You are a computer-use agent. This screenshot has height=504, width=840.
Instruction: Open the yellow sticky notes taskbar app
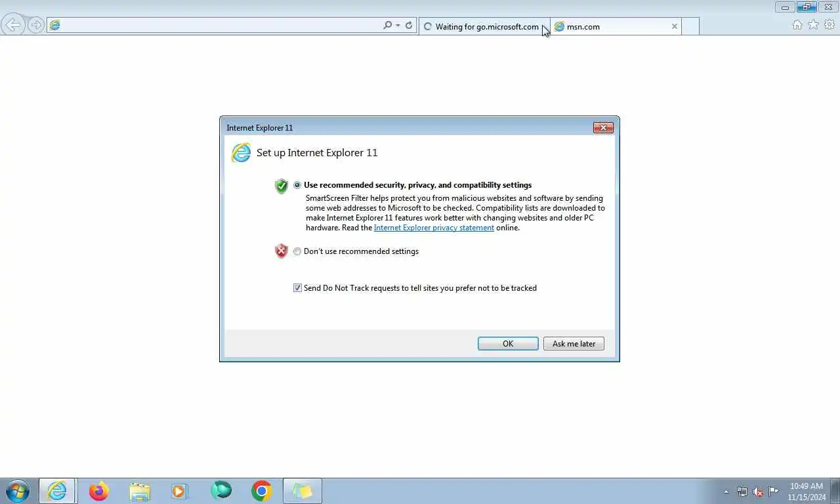[x=302, y=491]
